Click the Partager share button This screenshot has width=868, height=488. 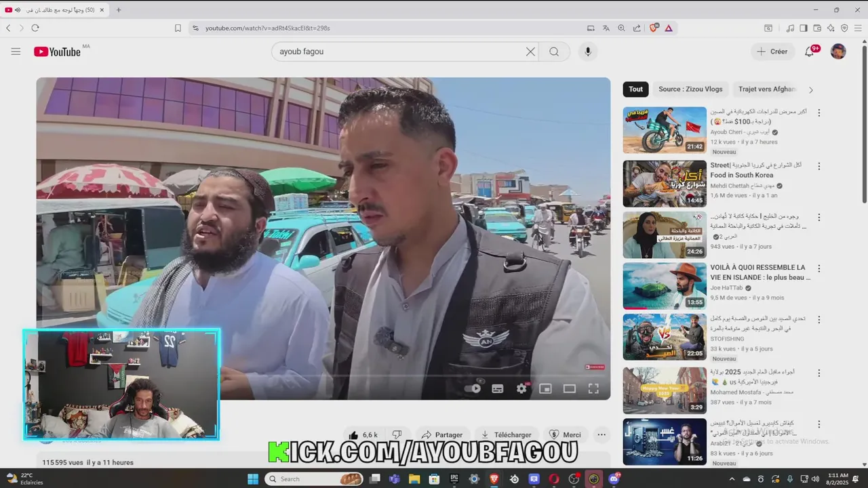pos(442,435)
